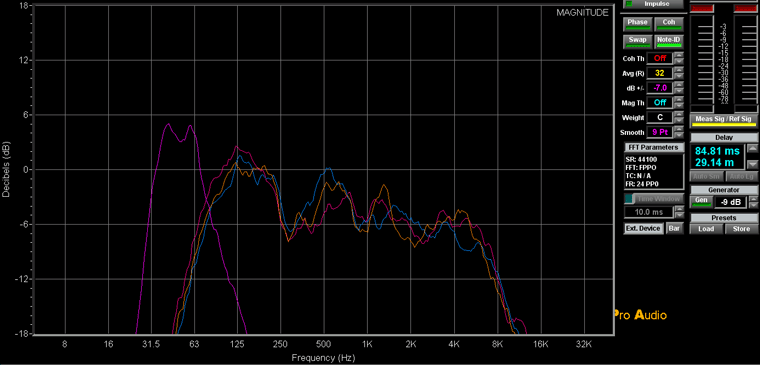Click the left input level meter
The height and width of the screenshot is (365, 760).
point(702,60)
